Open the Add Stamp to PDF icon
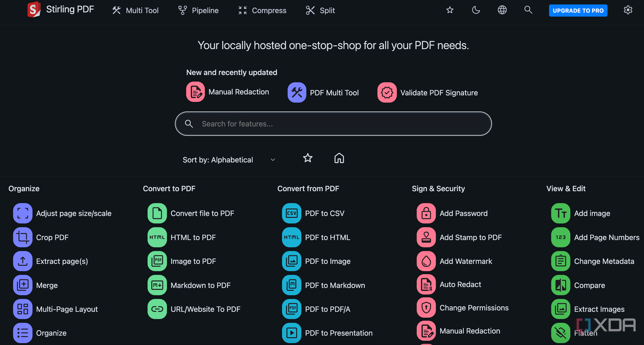Image resolution: width=644 pixels, height=345 pixels. tap(426, 237)
